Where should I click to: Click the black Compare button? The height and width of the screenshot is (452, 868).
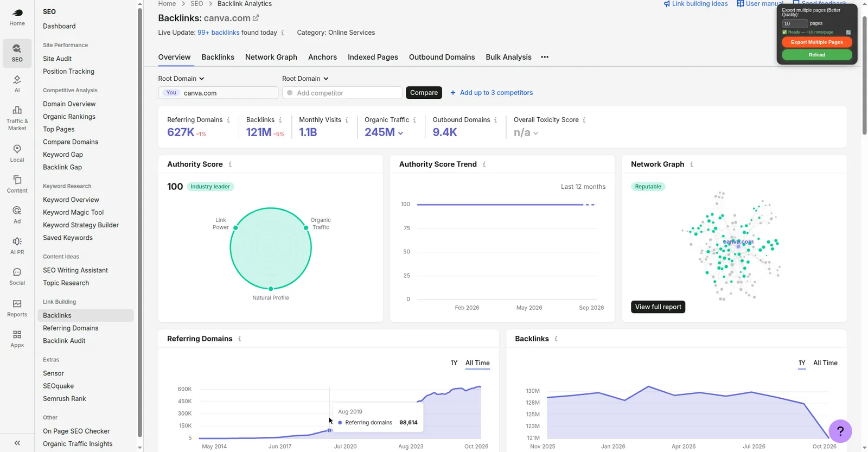[424, 93]
